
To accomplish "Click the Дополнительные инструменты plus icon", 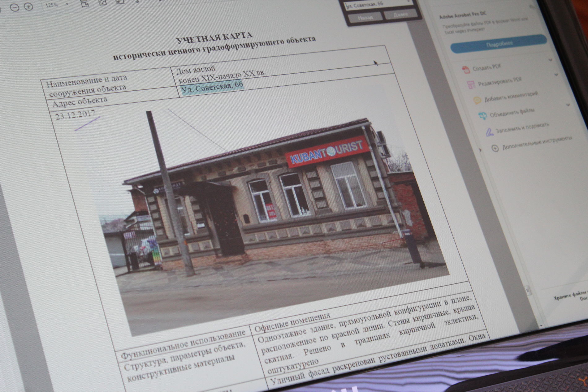I will (x=495, y=149).
